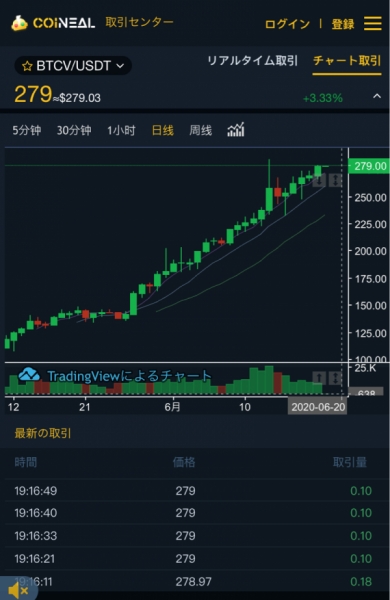
Task: Mute sound with speaker icon
Action: click(18, 590)
